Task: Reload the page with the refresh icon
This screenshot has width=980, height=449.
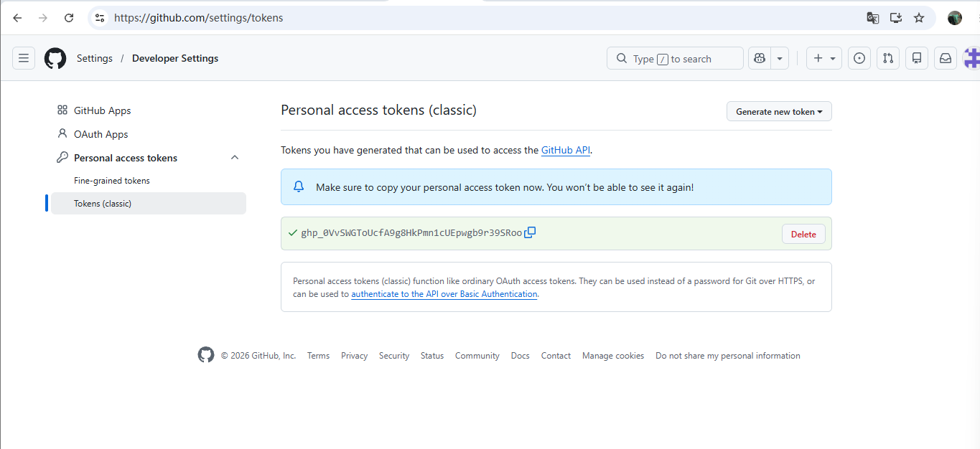Action: (69, 18)
